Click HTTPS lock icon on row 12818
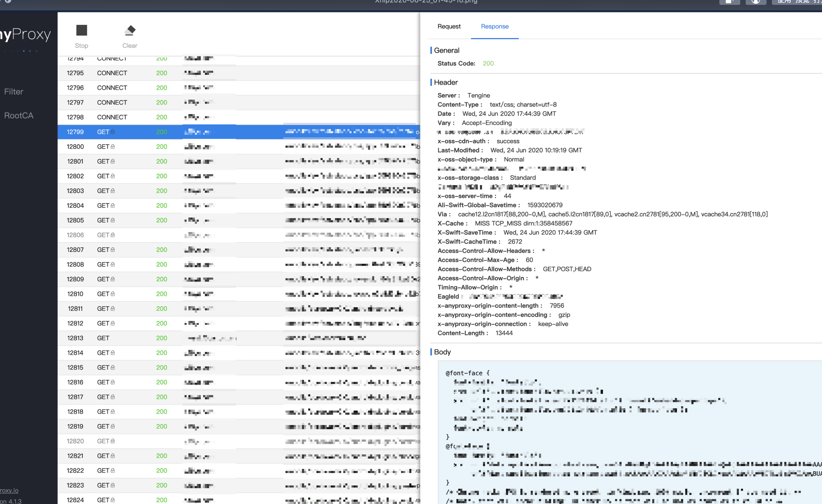Viewport: 822px width, 504px height. coord(113,412)
